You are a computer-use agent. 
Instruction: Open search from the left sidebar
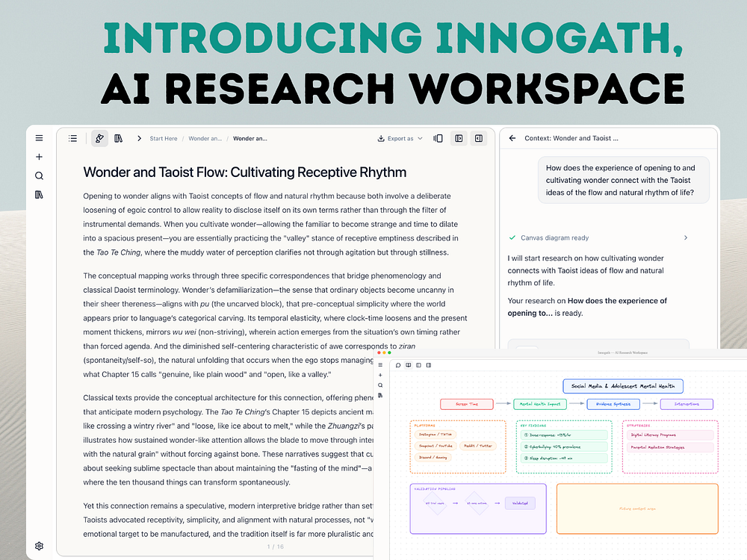click(39, 175)
